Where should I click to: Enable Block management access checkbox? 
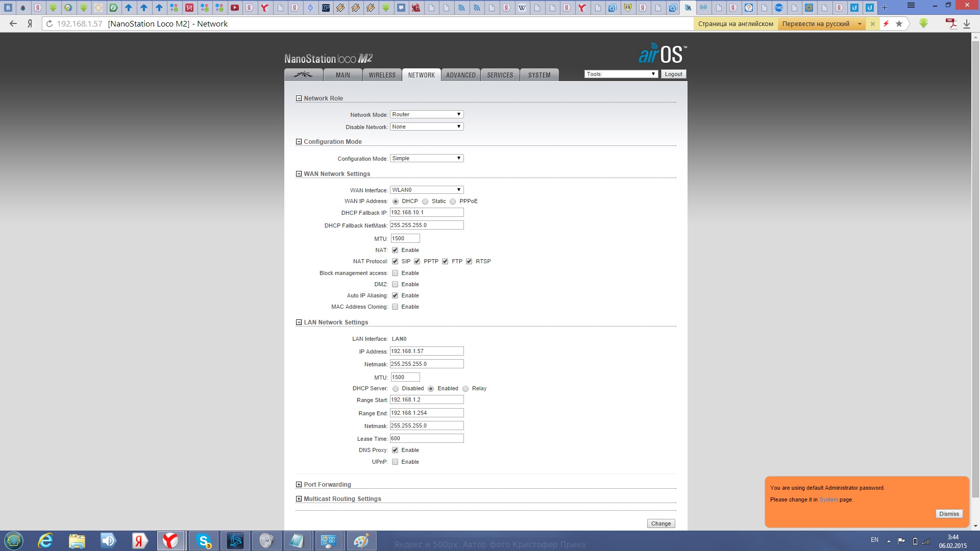pos(395,273)
